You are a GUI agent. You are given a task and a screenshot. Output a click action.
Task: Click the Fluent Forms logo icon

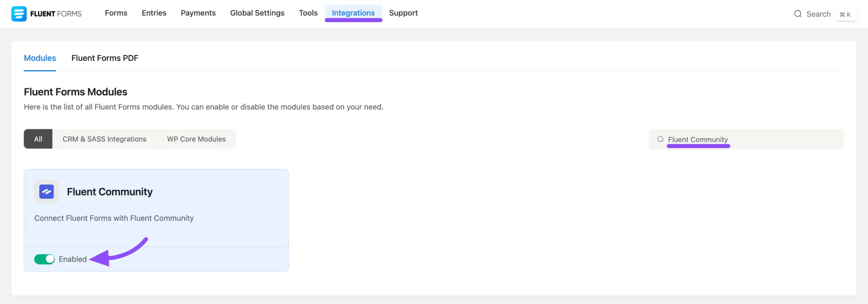click(x=19, y=14)
